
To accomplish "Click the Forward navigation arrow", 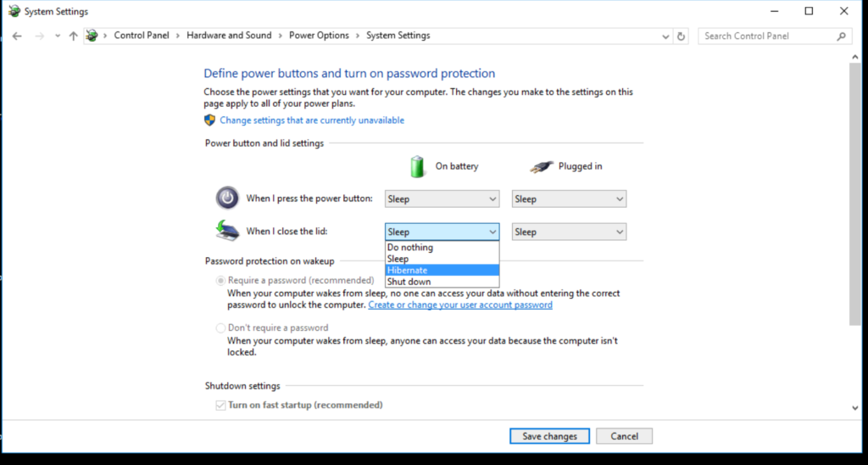I will tap(39, 36).
